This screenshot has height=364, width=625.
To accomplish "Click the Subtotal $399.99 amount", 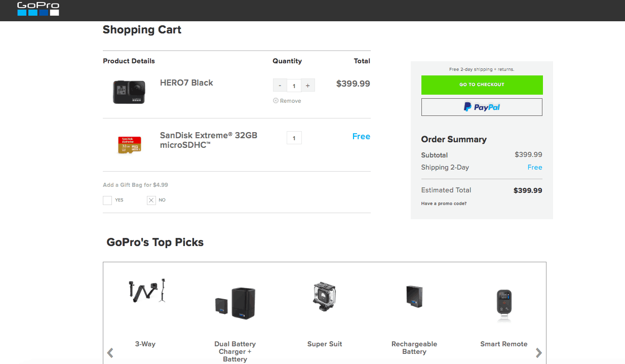I will coord(528,154).
